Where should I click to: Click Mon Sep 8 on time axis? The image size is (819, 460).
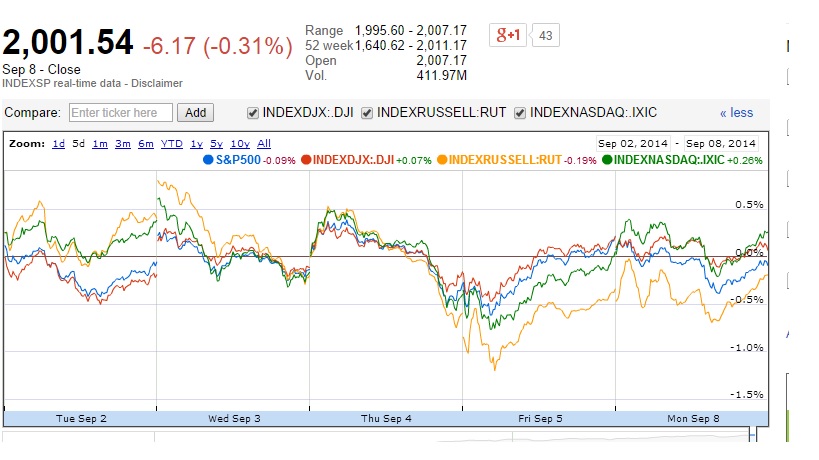[x=693, y=419]
